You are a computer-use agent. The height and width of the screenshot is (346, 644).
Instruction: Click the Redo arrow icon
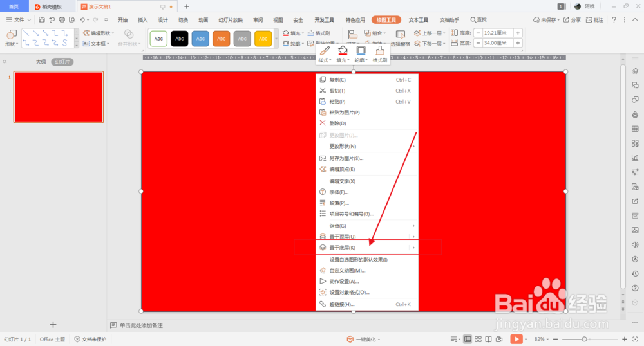[x=96, y=20]
